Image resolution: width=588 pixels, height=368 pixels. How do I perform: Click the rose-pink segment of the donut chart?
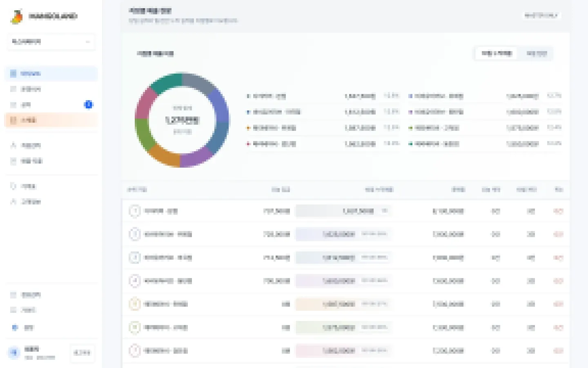145,103
